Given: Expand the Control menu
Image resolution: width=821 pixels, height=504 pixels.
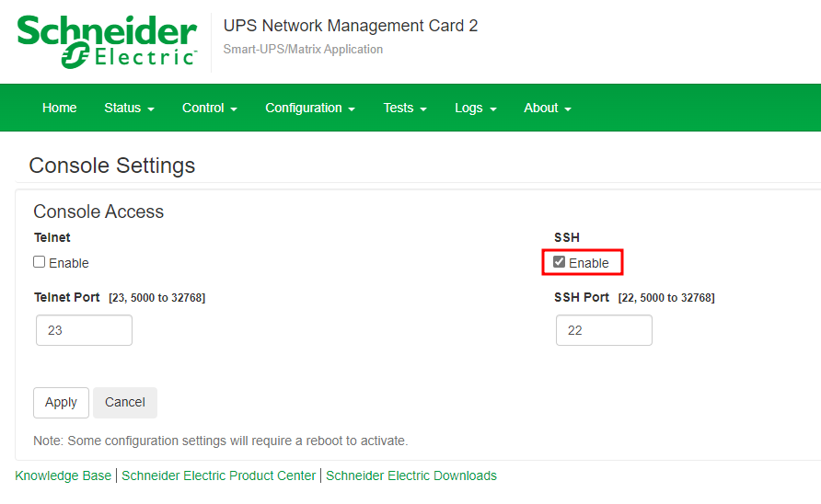Looking at the screenshot, I should [210, 108].
